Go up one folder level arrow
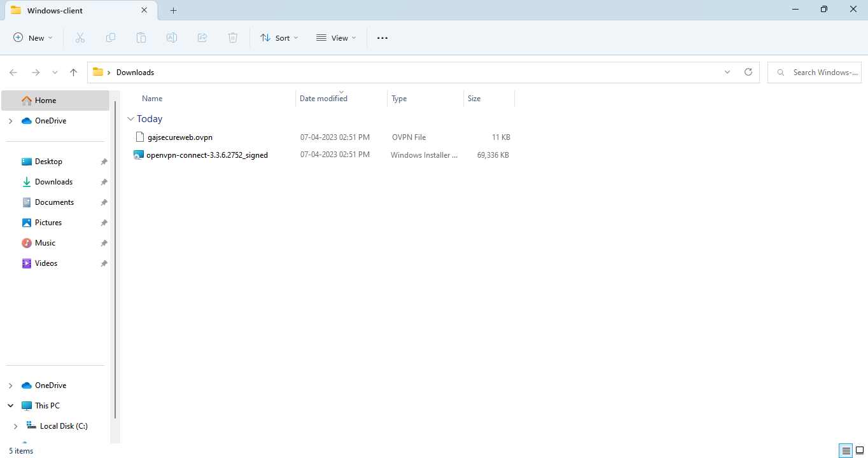This screenshot has width=868, height=458. pos(74,73)
